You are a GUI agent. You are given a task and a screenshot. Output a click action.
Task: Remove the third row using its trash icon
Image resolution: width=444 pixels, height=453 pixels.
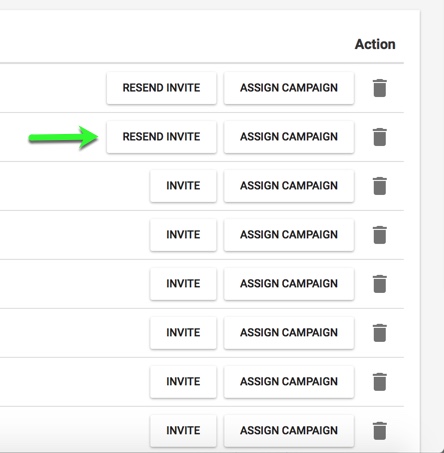click(x=380, y=186)
